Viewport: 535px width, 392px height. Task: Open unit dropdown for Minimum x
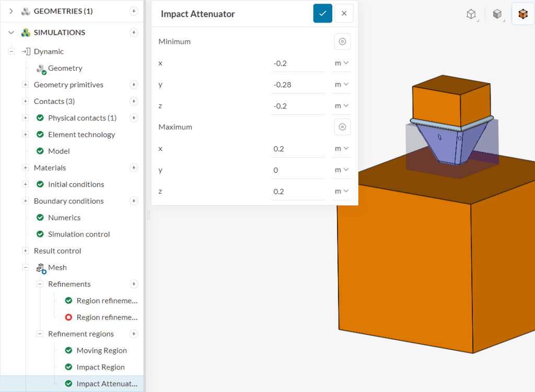coord(341,63)
